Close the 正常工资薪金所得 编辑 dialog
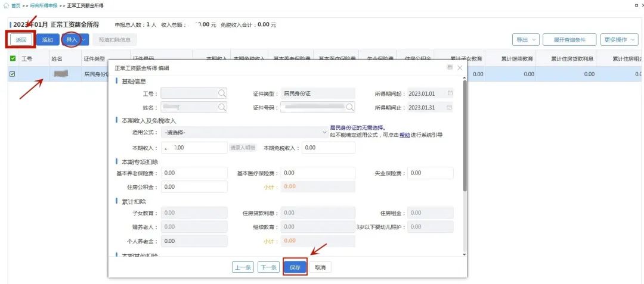This screenshot has height=284, width=644. click(460, 68)
